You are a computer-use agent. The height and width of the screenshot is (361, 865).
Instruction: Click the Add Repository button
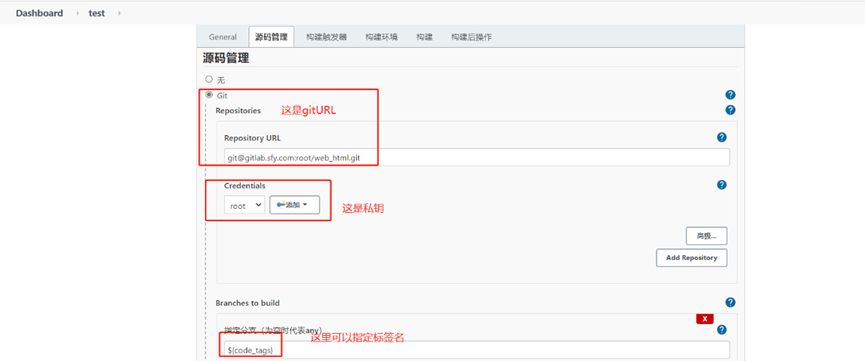click(692, 258)
